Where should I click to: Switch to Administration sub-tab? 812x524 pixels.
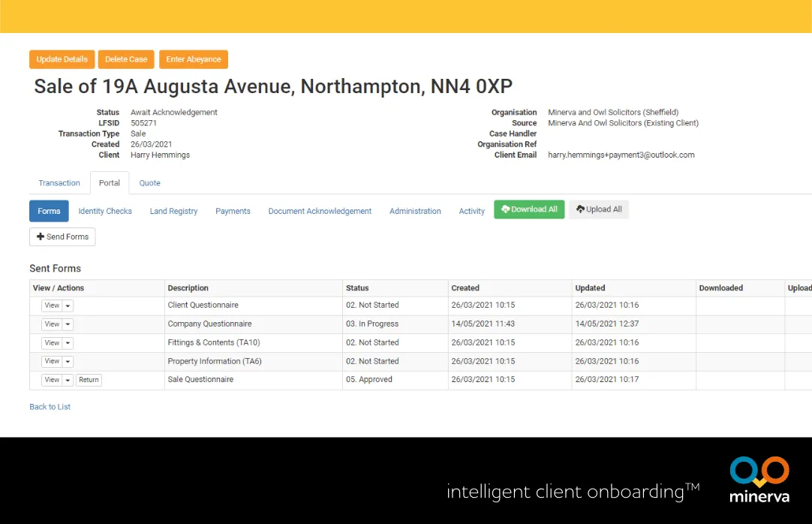[415, 211]
